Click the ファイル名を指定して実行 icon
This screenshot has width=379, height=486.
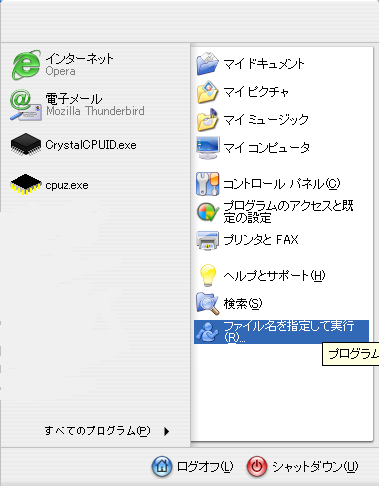tap(207, 332)
